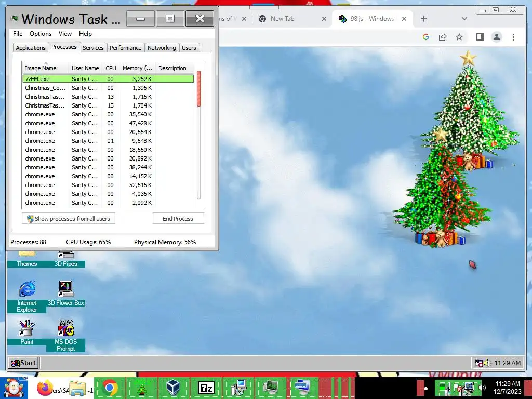Open the computer-with-disc installer taskbar icon
The height and width of the screenshot is (399, 532).
238,388
